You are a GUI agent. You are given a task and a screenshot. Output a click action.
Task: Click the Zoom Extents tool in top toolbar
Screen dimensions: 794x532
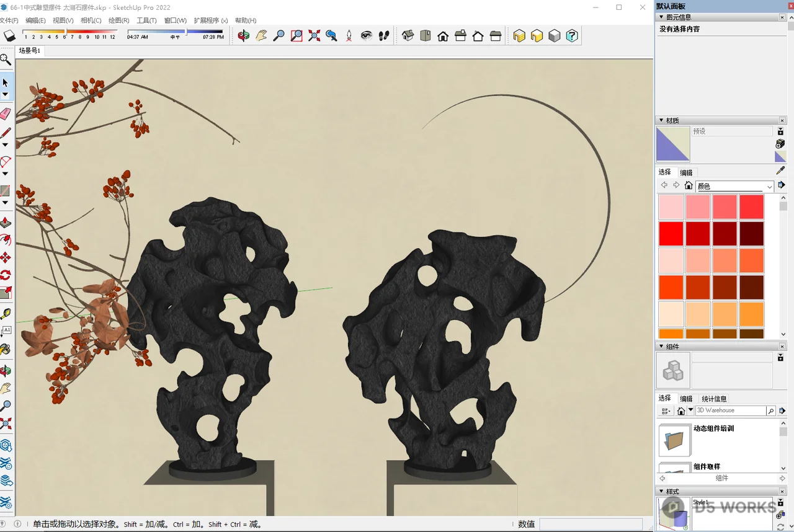(314, 36)
